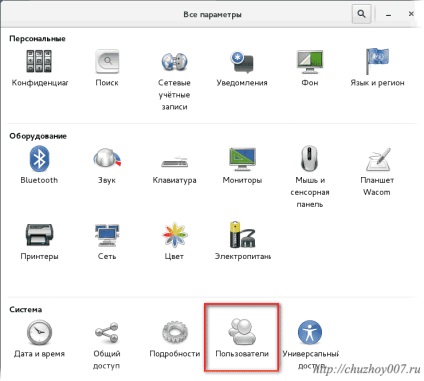Open the Мониторы displays settings
The width and height of the screenshot is (424, 381).
click(x=242, y=165)
